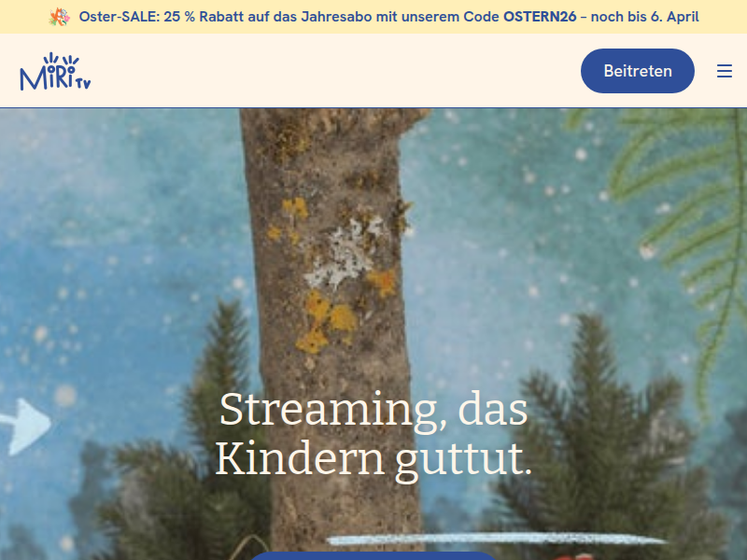Click the Miri TV logo
The image size is (747, 560).
(55, 72)
